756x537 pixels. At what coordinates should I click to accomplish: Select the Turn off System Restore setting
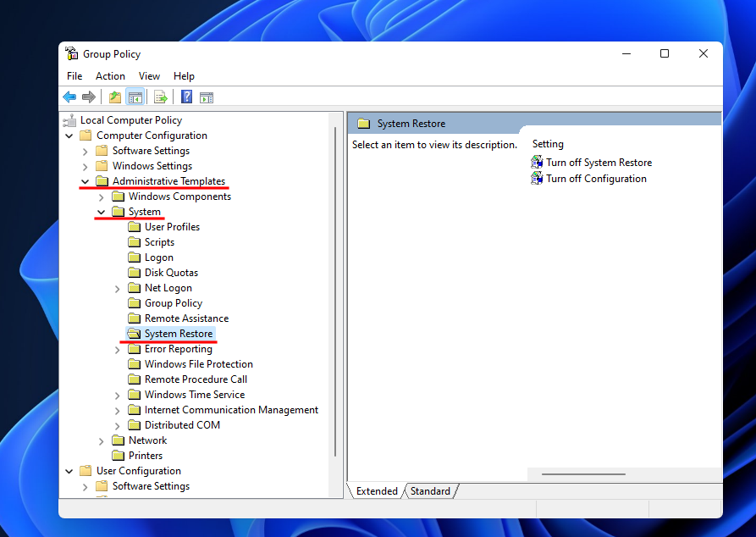tap(599, 163)
